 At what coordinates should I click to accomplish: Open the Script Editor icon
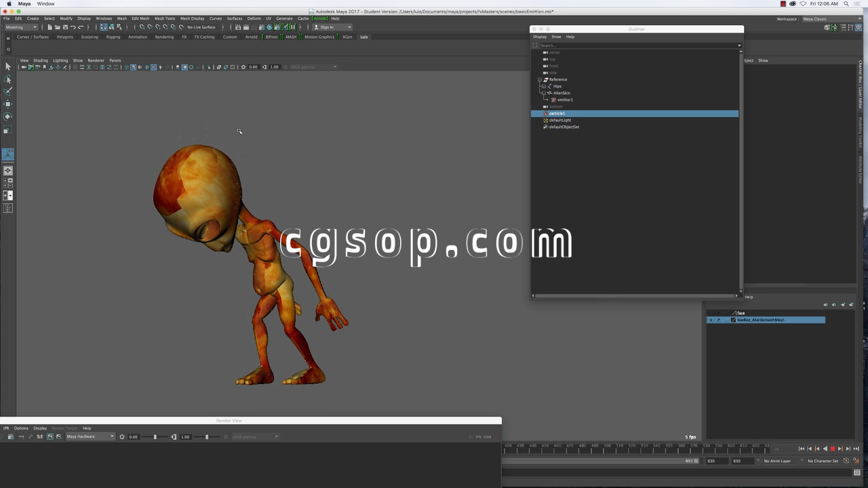click(x=857, y=472)
